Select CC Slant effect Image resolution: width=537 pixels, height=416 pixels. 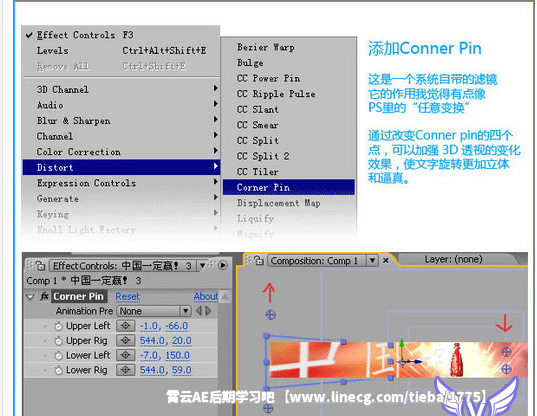click(x=289, y=109)
